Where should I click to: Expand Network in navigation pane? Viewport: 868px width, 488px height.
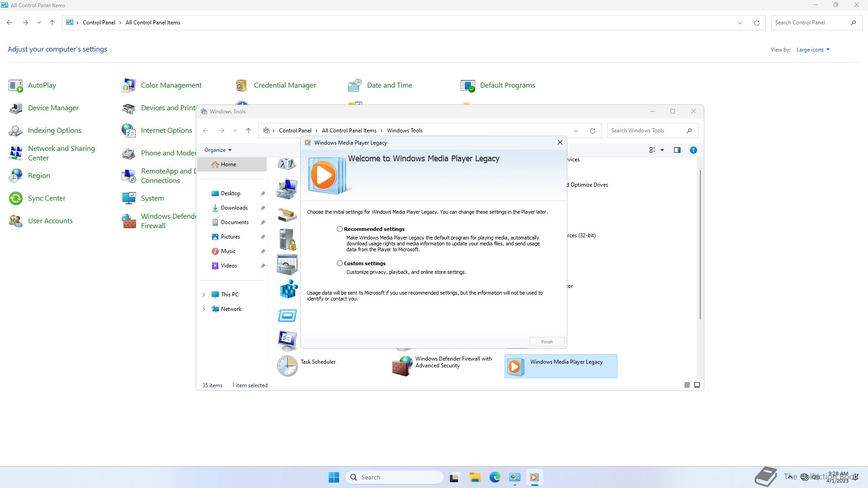(203, 309)
